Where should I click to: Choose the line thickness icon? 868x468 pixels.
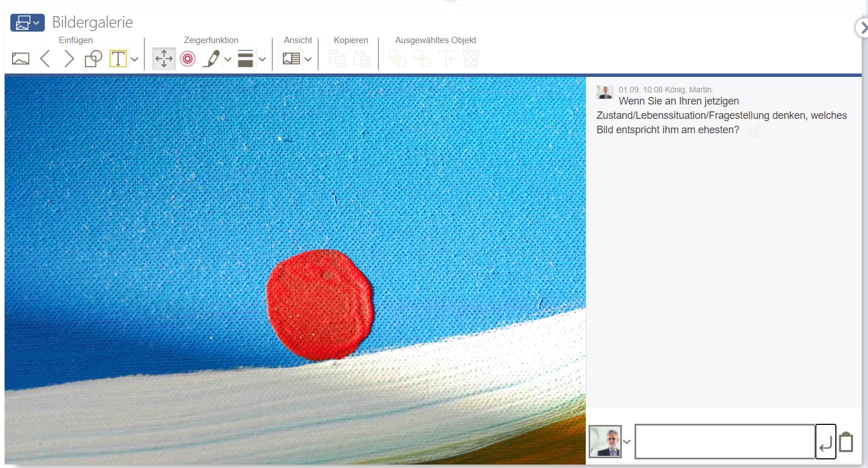click(x=246, y=59)
